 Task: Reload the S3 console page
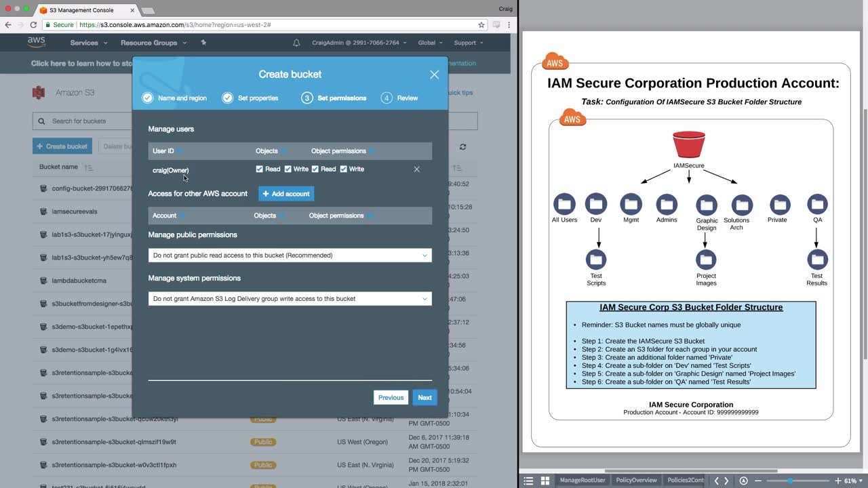point(33,24)
